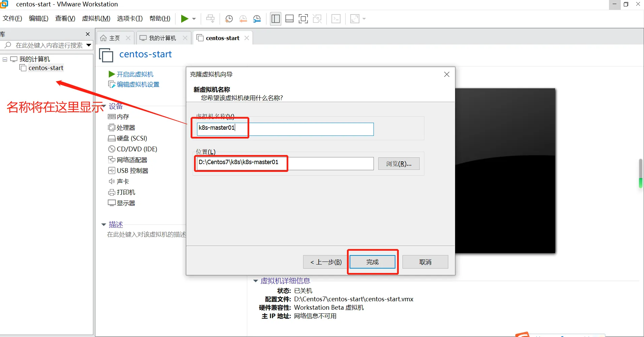644x337 pixels.
Task: Click the stretch guest display icon
Action: (355, 19)
